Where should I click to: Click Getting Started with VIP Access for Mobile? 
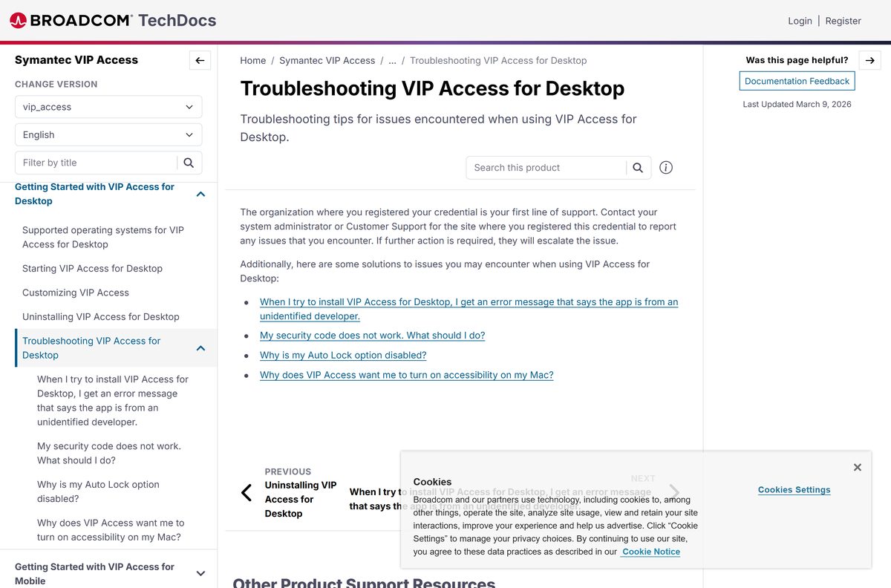coord(94,573)
